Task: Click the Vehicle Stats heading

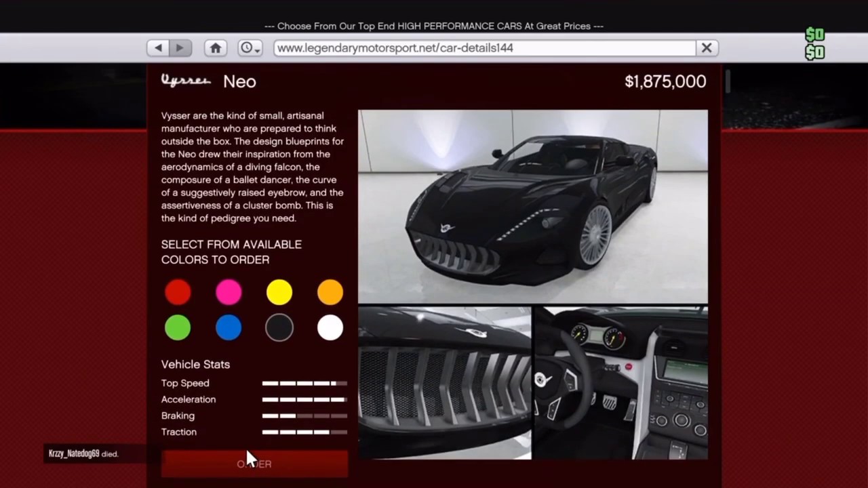Action: [x=195, y=365]
